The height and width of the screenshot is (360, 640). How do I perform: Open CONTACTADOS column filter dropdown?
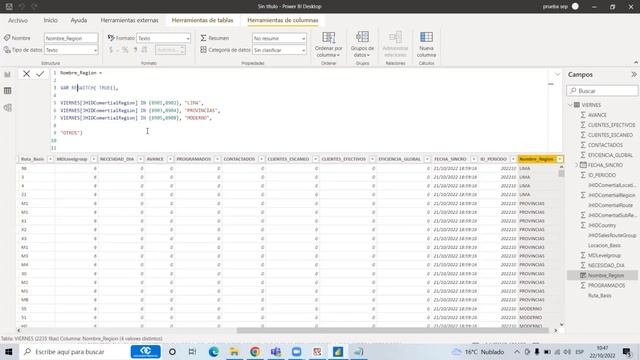pyautogui.click(x=261, y=159)
